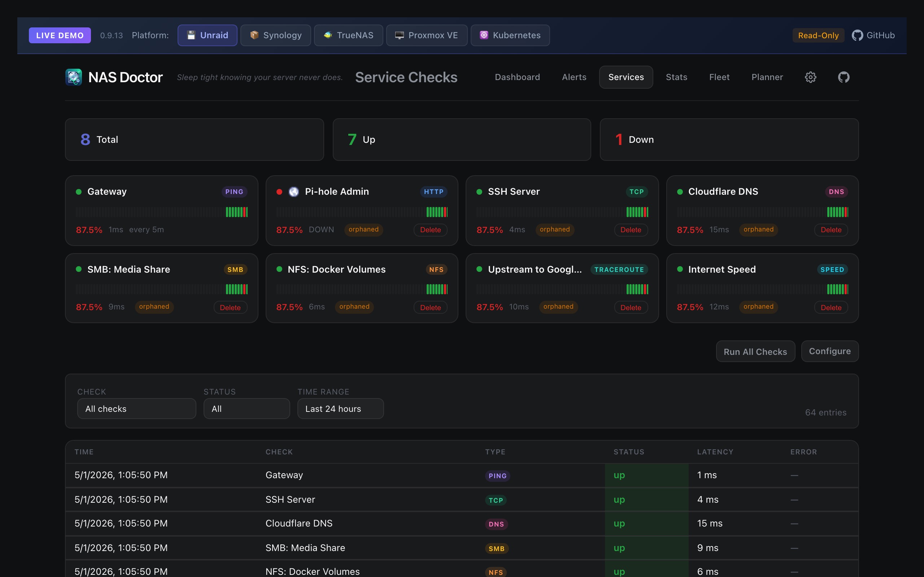Open the Last 24 hours time range dropdown
Screen dimensions: 924x577
pos(341,409)
